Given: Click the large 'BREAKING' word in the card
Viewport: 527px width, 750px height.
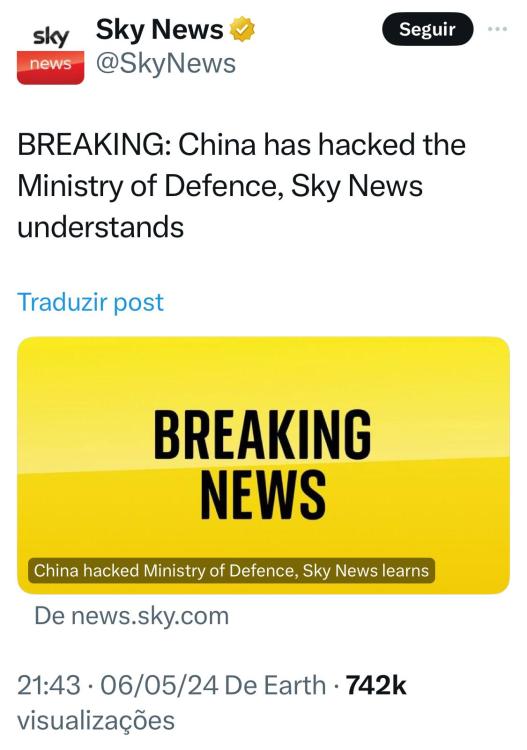Looking at the screenshot, I should pos(263,434).
